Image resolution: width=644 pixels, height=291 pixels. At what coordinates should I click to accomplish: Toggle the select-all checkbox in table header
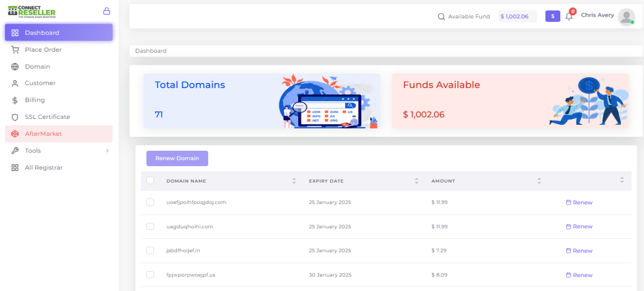(150, 180)
